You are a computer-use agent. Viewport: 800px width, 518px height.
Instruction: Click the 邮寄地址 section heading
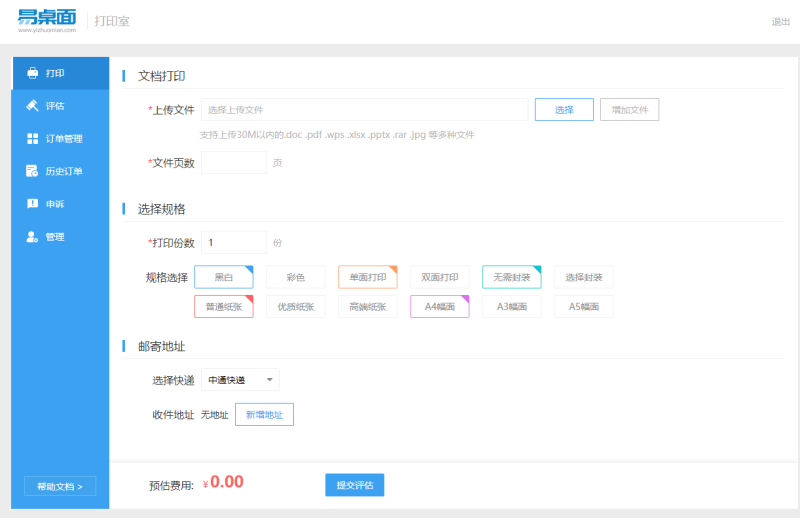[161, 347]
